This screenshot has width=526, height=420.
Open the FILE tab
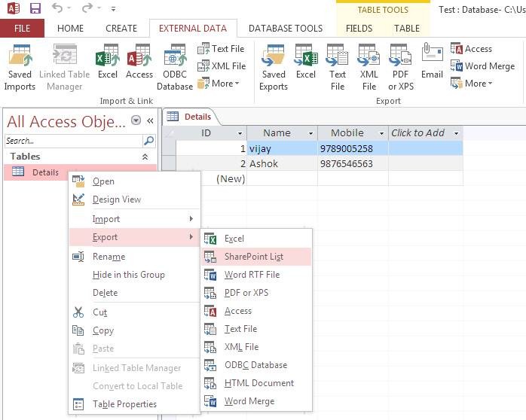point(22,29)
